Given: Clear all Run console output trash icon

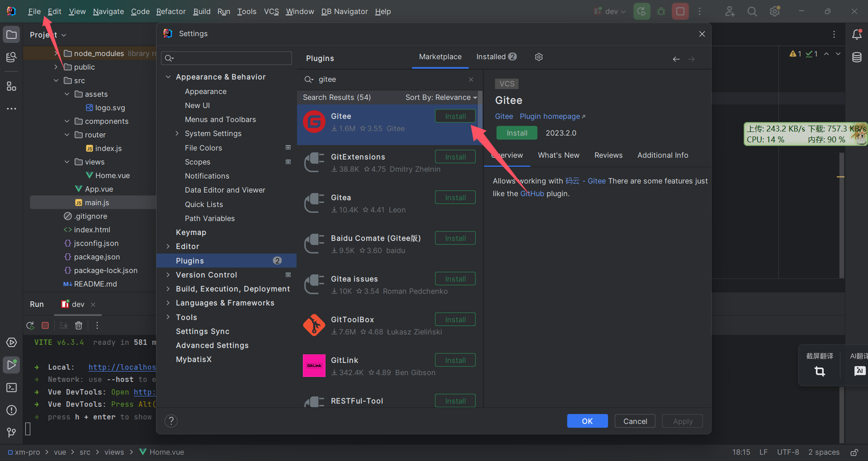Looking at the screenshot, I should 79,325.
